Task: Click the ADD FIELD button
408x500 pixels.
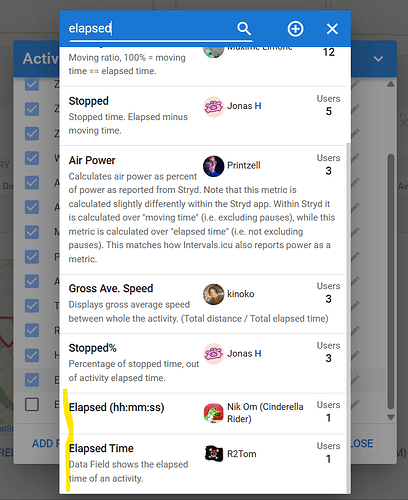Action: (46, 443)
